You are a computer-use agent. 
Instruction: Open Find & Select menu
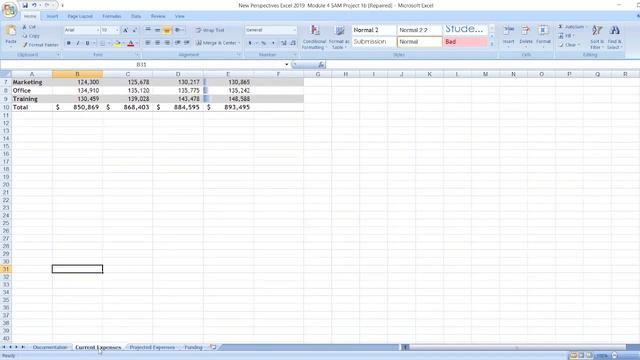click(614, 37)
